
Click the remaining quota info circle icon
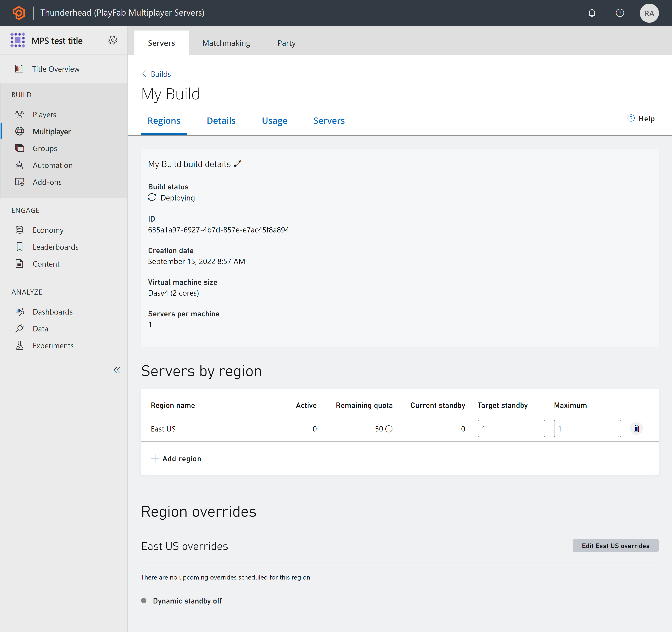tap(389, 428)
